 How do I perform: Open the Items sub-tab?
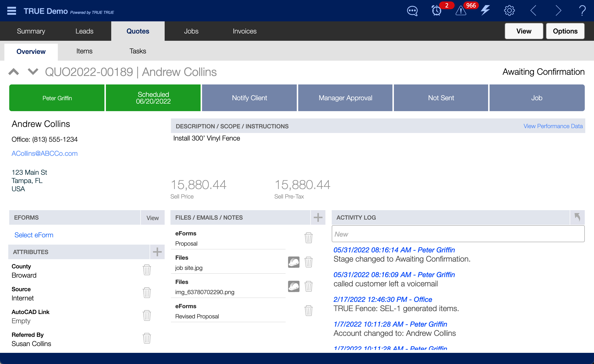[84, 51]
